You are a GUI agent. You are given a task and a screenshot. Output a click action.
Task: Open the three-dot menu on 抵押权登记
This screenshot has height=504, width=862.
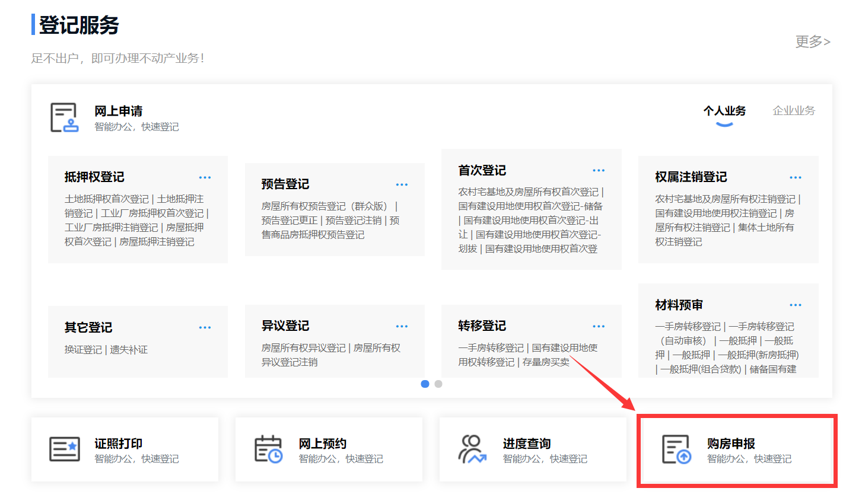point(205,178)
